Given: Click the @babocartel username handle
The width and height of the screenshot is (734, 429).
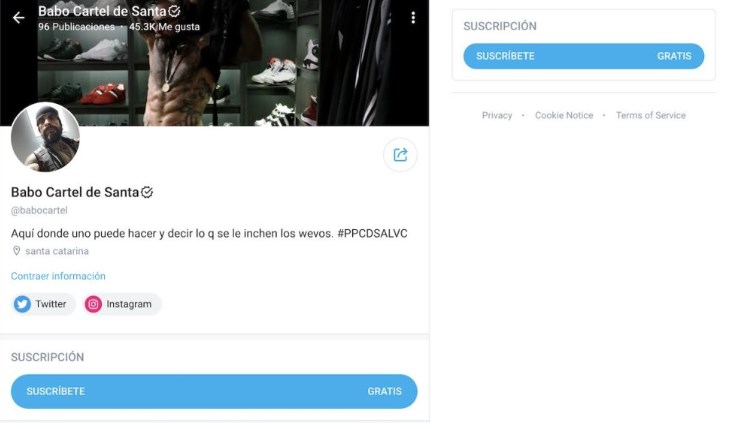Looking at the screenshot, I should pos(39,210).
